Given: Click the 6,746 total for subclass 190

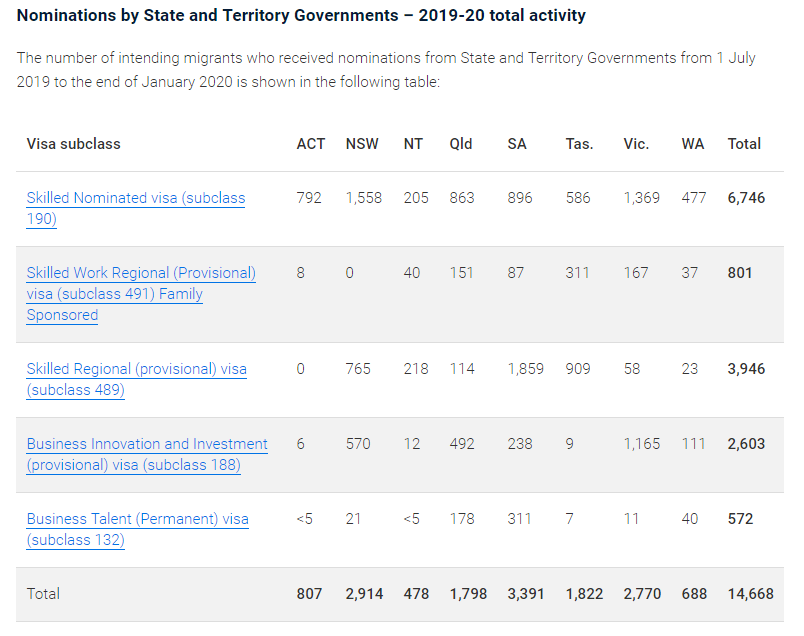Looking at the screenshot, I should pos(746,198).
